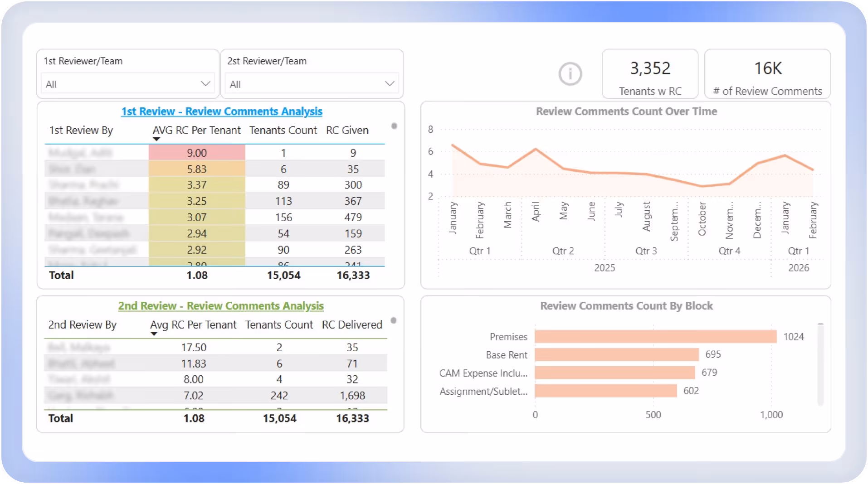Click the options dot on the 2nd review table
Viewport: 868px width, 484px height.
click(x=394, y=321)
